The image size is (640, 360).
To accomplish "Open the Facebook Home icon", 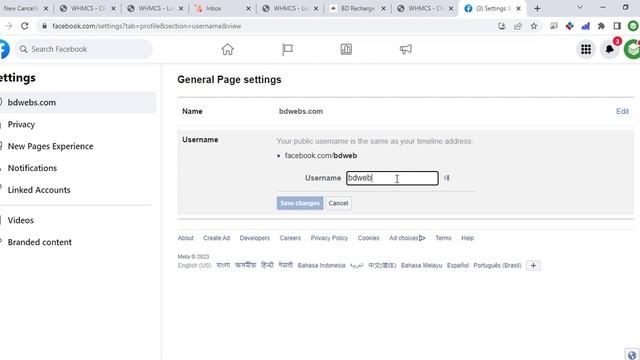I will pos(227,49).
